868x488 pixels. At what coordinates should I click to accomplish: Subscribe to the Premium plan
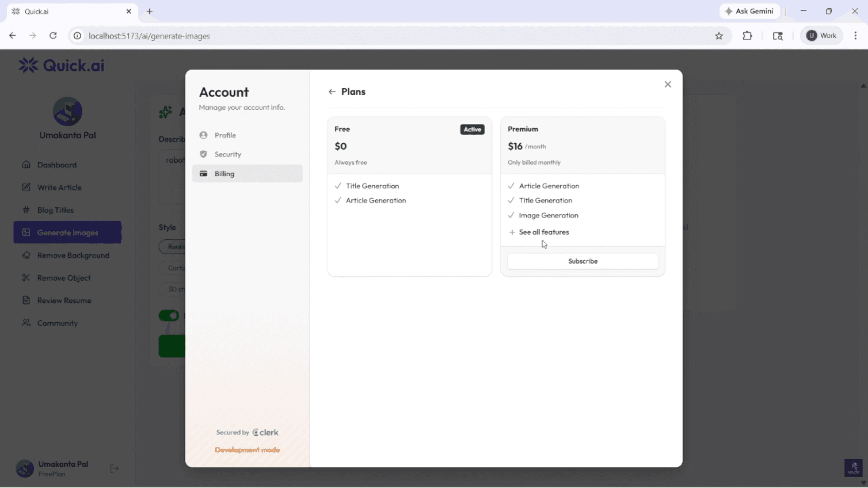coord(583,261)
